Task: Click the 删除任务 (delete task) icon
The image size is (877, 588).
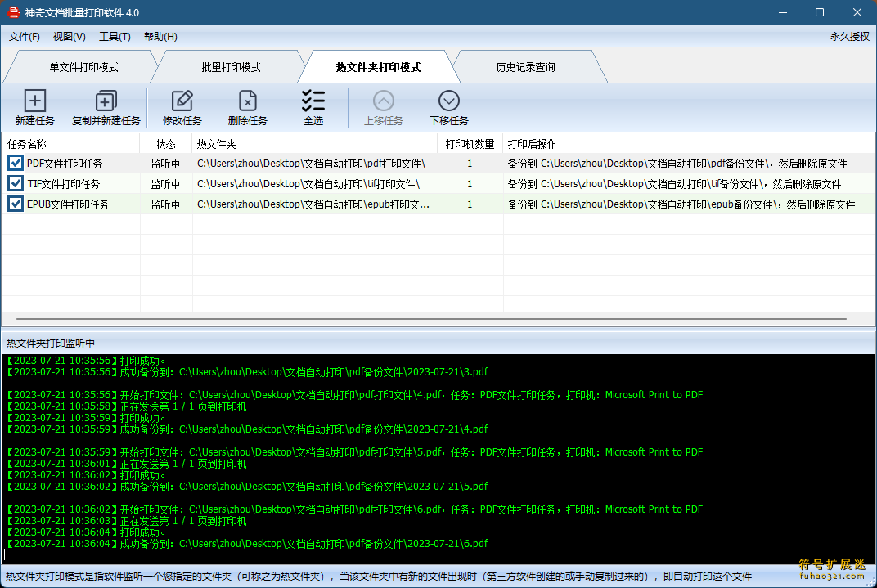Action: [247, 101]
